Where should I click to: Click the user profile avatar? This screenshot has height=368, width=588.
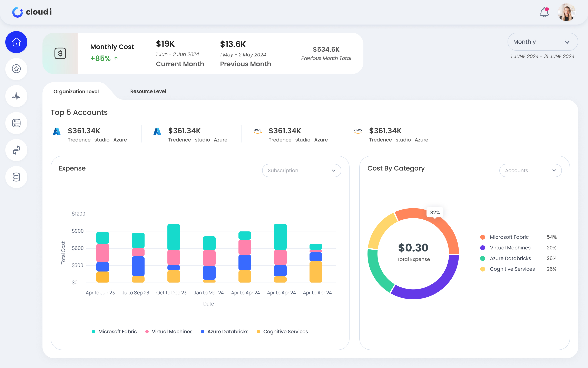click(567, 12)
